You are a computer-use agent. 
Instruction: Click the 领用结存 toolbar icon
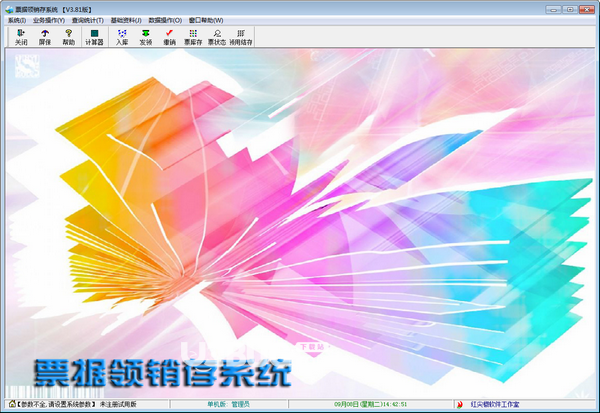tap(241, 37)
